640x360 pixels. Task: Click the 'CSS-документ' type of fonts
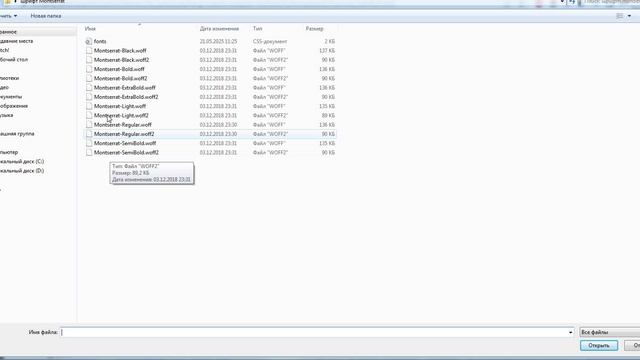pyautogui.click(x=270, y=42)
